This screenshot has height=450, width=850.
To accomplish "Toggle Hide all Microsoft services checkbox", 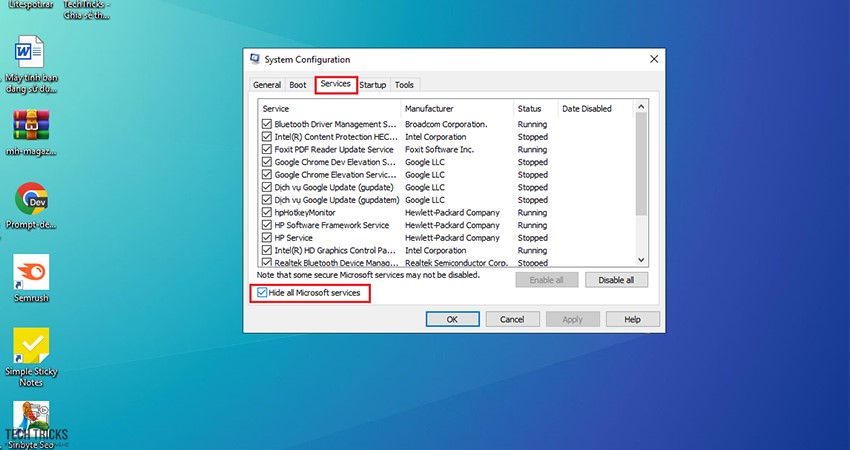I will coord(262,293).
